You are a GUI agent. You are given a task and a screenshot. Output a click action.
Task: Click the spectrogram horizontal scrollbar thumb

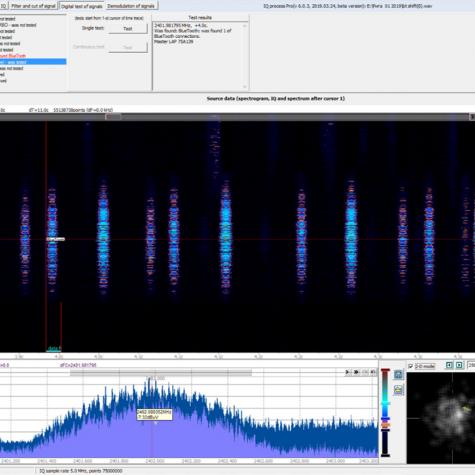click(x=114, y=117)
